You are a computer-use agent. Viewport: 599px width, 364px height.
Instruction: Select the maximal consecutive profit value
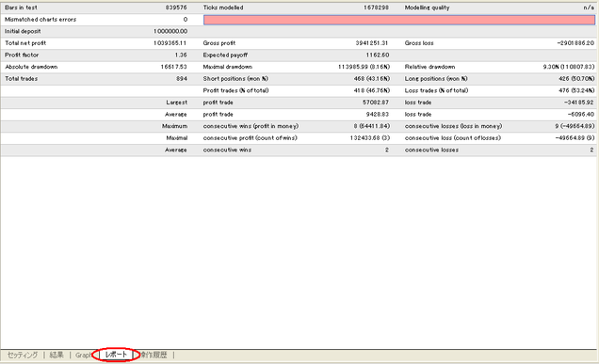pos(370,137)
